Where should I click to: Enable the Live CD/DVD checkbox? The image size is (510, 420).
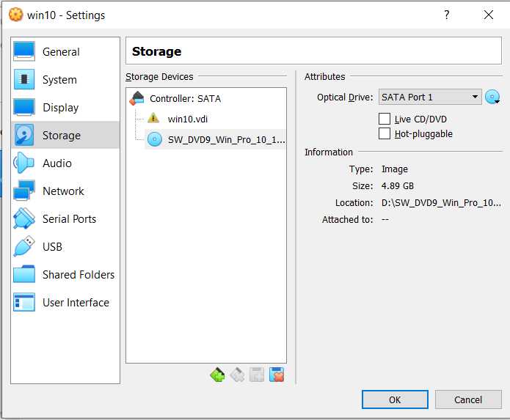(x=384, y=119)
